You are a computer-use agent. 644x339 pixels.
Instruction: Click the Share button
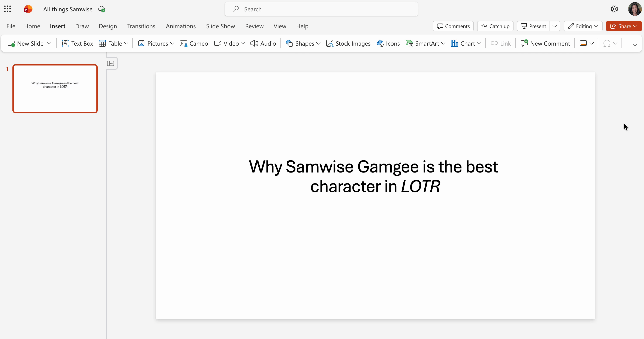point(623,26)
